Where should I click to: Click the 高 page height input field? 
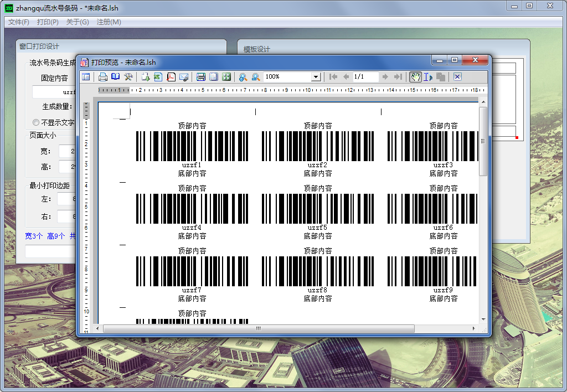click(68, 167)
